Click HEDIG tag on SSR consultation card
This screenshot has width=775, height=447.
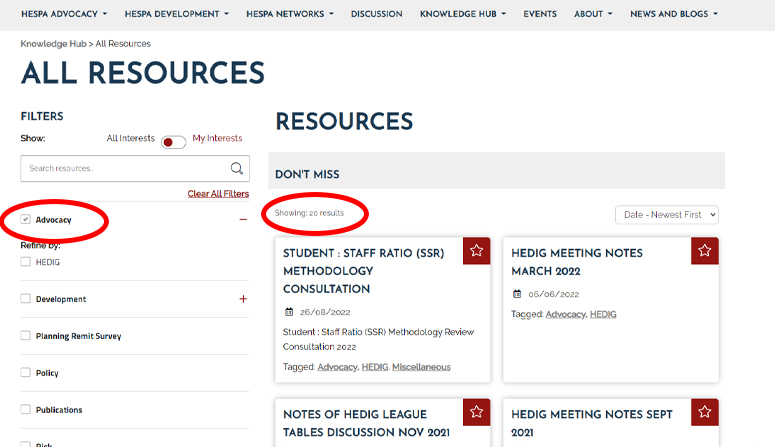pos(375,367)
